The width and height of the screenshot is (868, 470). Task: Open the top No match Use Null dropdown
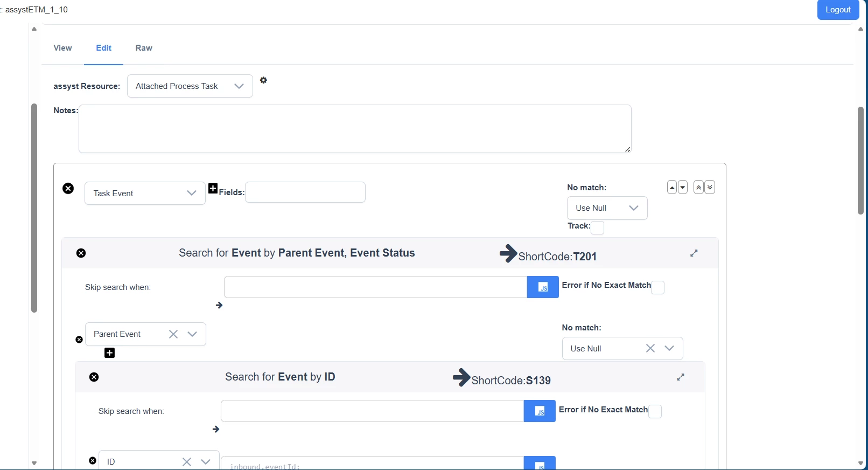tap(607, 208)
